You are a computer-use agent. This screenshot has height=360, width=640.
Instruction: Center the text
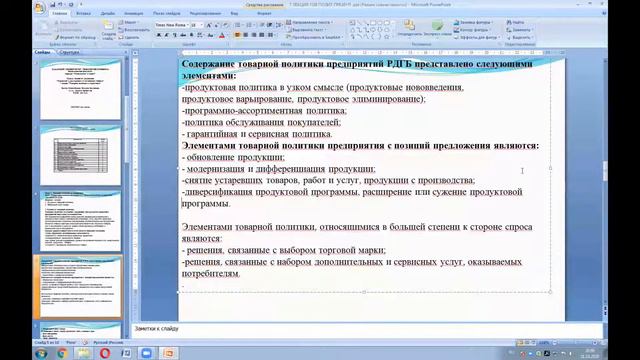click(x=245, y=35)
